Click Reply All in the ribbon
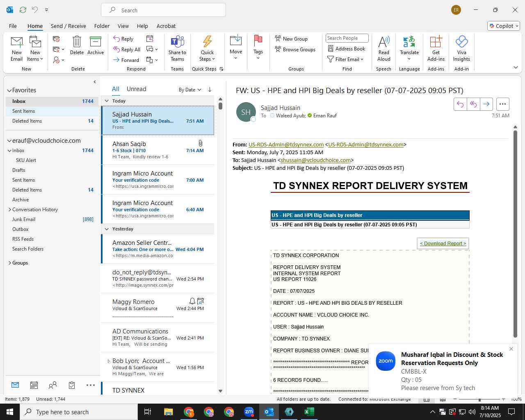 [127, 50]
